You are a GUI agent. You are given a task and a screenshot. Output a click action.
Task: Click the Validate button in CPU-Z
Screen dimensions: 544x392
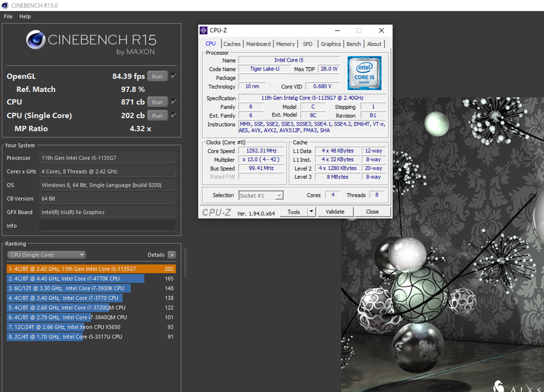(x=335, y=212)
